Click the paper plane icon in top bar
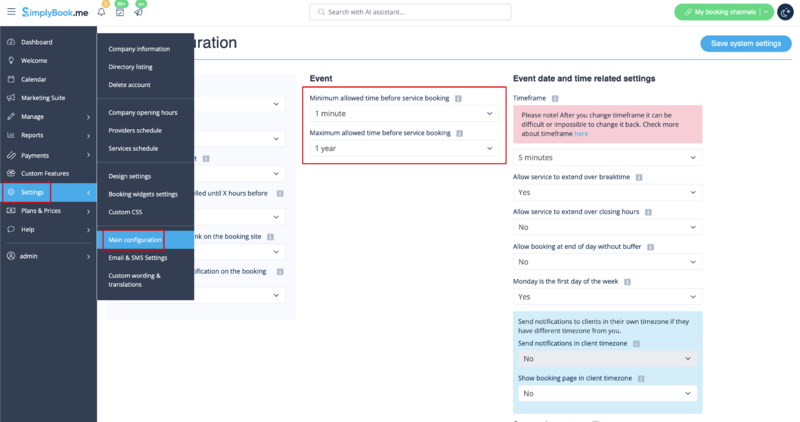This screenshot has width=800, height=422. coord(140,12)
